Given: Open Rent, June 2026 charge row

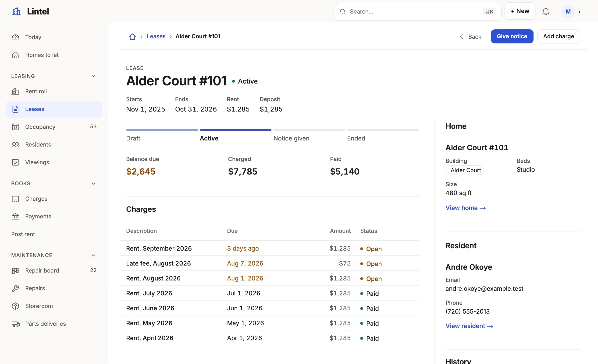Looking at the screenshot, I should (x=269, y=308).
